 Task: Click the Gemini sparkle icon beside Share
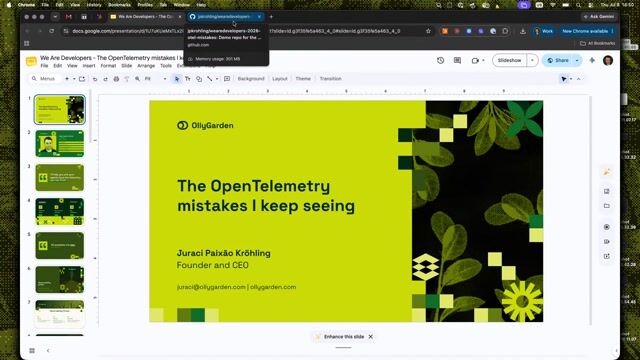tap(592, 60)
